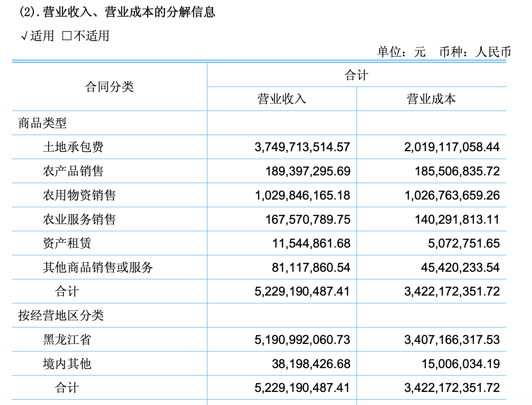This screenshot has width=532, height=405.
Task: Click the 币种:人民币 label
Action: pos(475,52)
